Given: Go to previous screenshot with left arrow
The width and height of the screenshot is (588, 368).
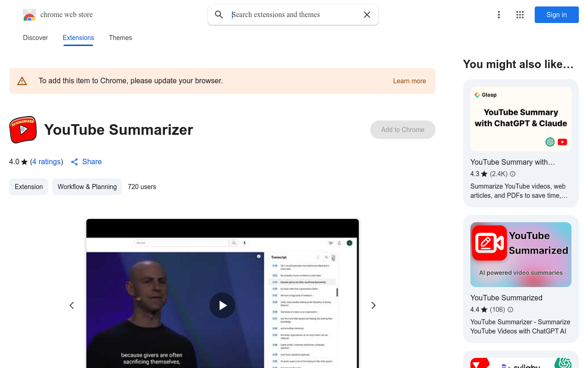Looking at the screenshot, I should 72,305.
